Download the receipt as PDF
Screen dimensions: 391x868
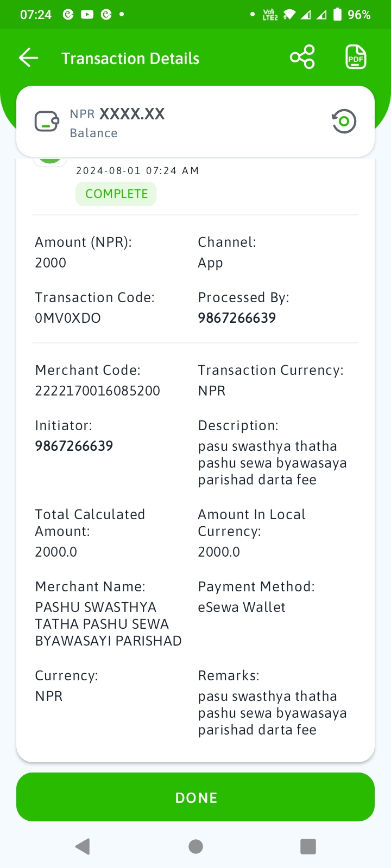coord(356,57)
